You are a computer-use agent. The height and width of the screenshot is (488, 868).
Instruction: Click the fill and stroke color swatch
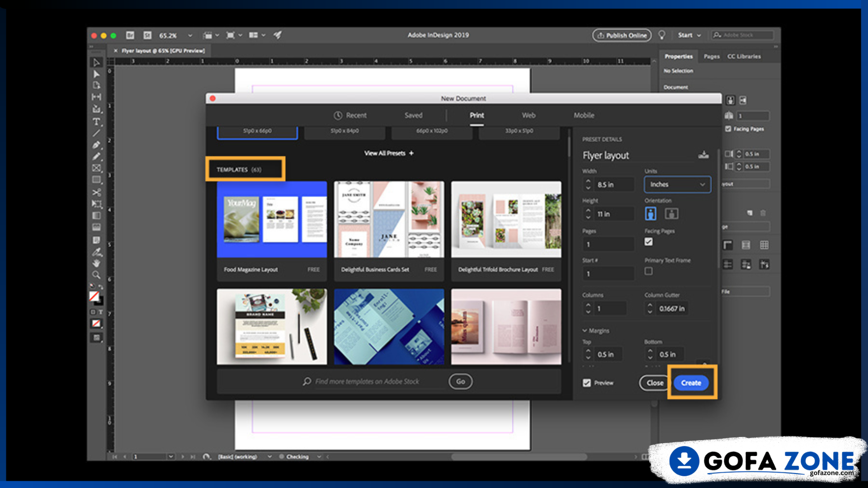click(x=95, y=297)
